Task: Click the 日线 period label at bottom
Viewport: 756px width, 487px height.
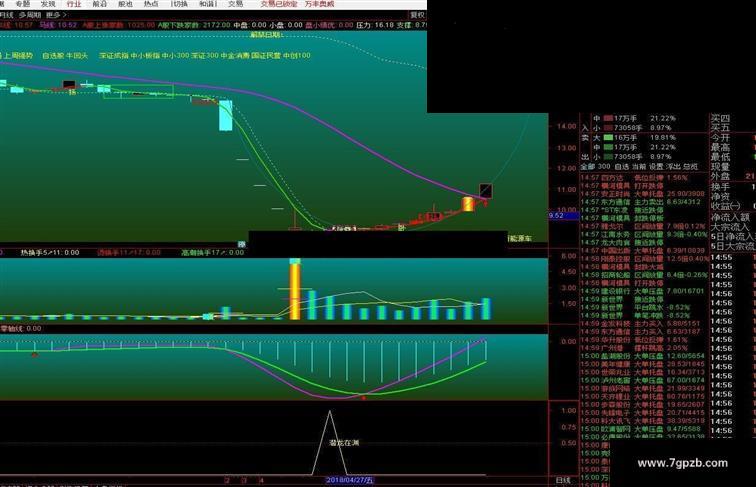Action: click(x=563, y=480)
